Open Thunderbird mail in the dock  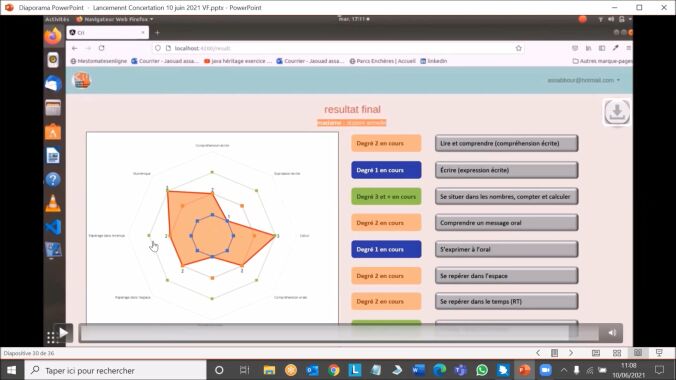(53, 84)
